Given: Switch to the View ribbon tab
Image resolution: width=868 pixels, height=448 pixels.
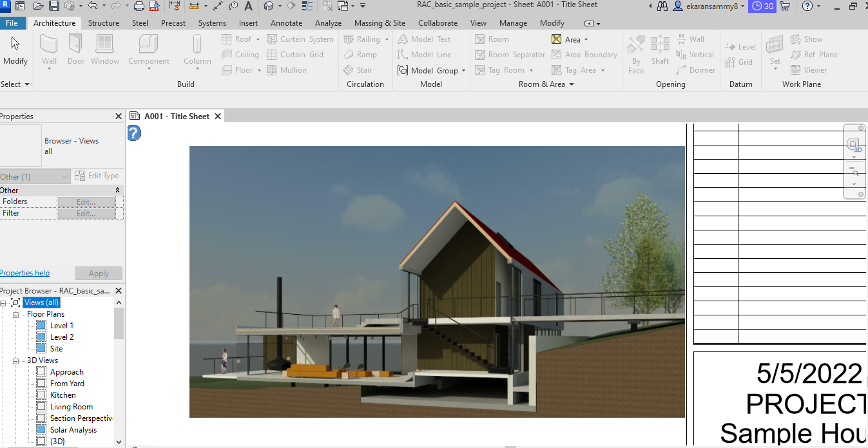Looking at the screenshot, I should point(478,23).
